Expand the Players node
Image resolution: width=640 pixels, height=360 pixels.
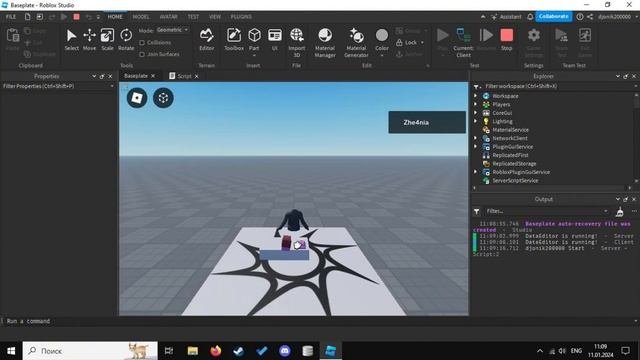click(x=476, y=104)
